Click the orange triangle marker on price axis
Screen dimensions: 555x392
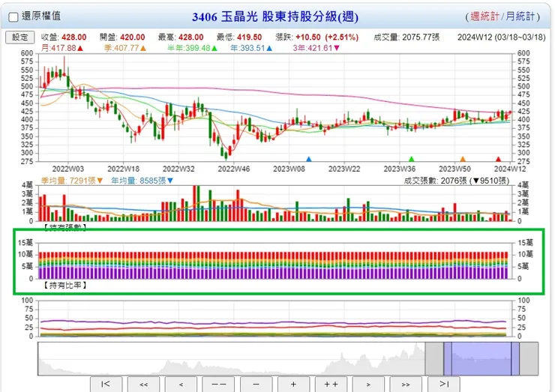click(x=463, y=159)
